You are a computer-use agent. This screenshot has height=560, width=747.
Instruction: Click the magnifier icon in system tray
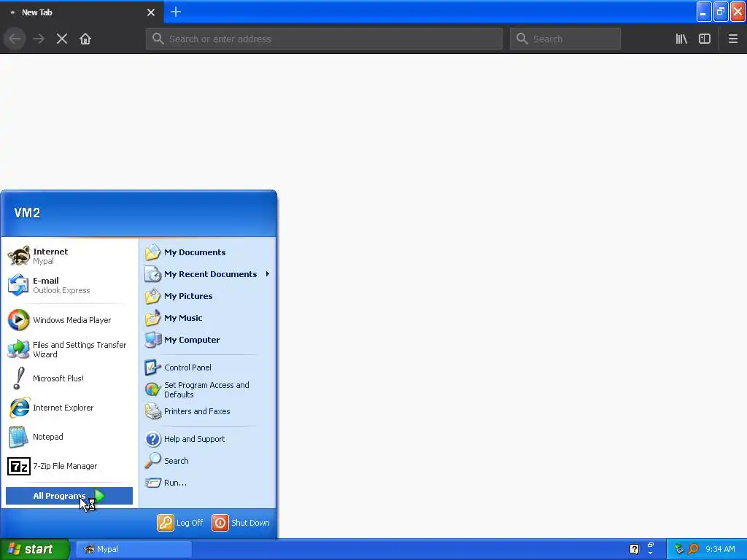[693, 549]
